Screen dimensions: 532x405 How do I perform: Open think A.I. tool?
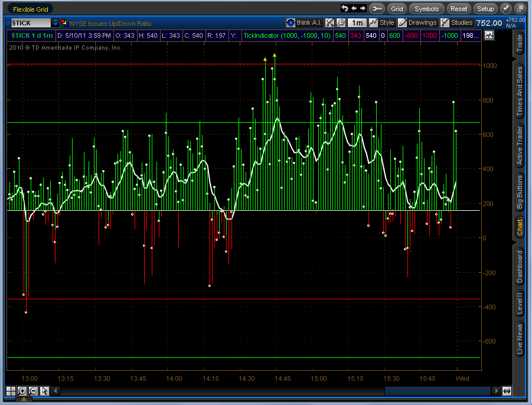pyautogui.click(x=304, y=22)
